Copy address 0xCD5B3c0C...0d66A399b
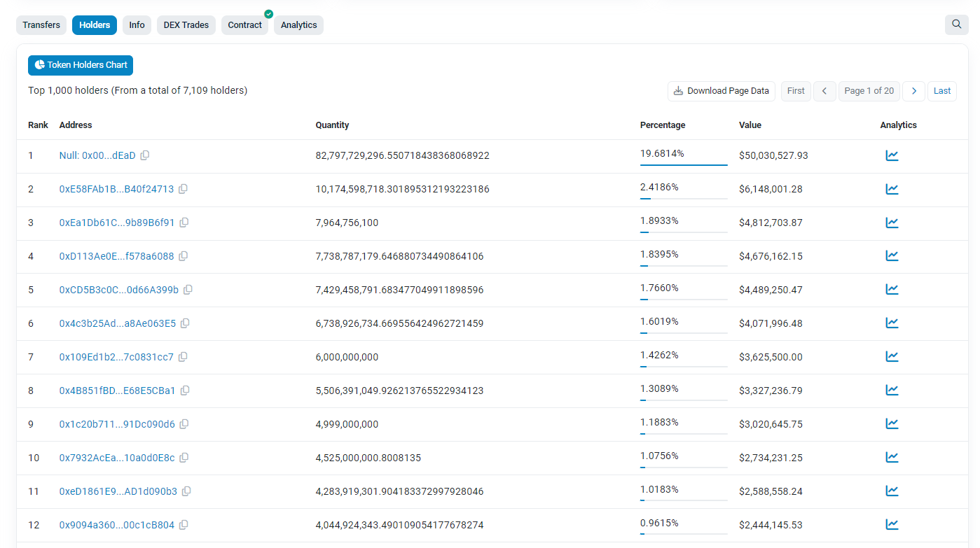Image resolution: width=980 pixels, height=548 pixels. point(188,290)
